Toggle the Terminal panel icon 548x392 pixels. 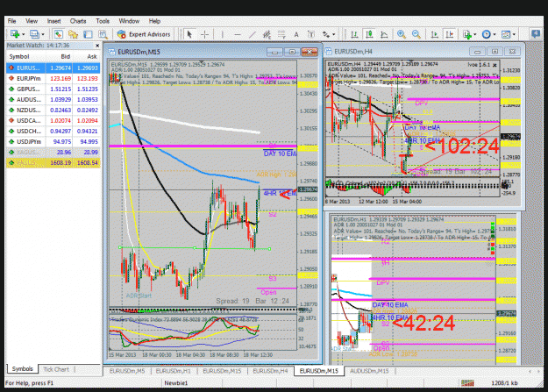[88, 34]
